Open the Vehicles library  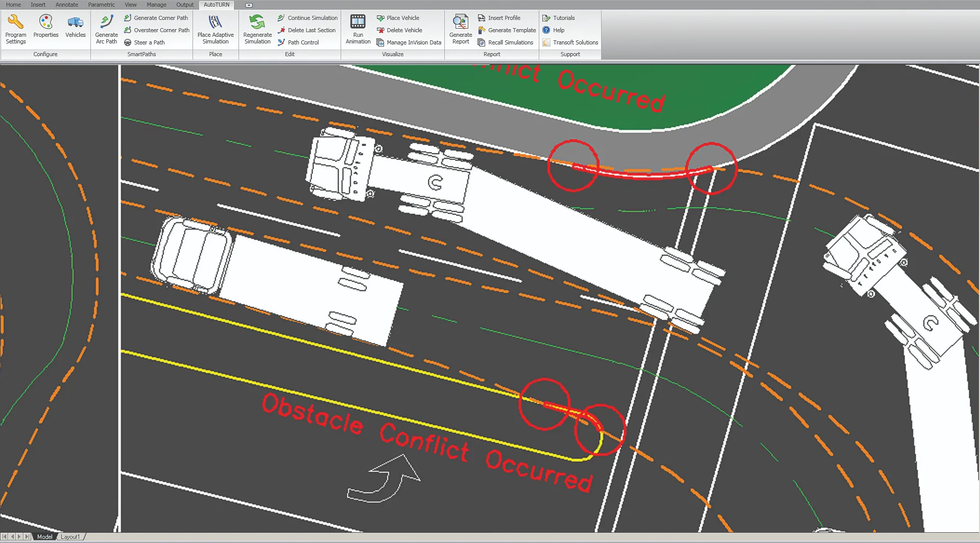[x=76, y=27]
